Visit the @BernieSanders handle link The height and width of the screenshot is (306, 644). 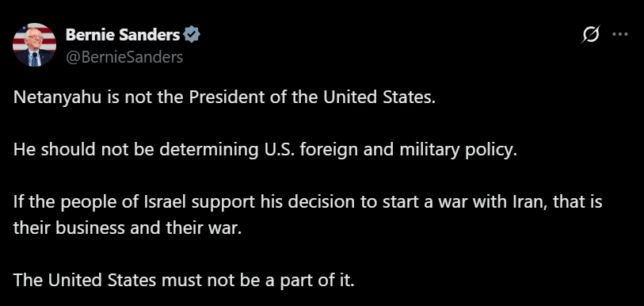click(124, 57)
